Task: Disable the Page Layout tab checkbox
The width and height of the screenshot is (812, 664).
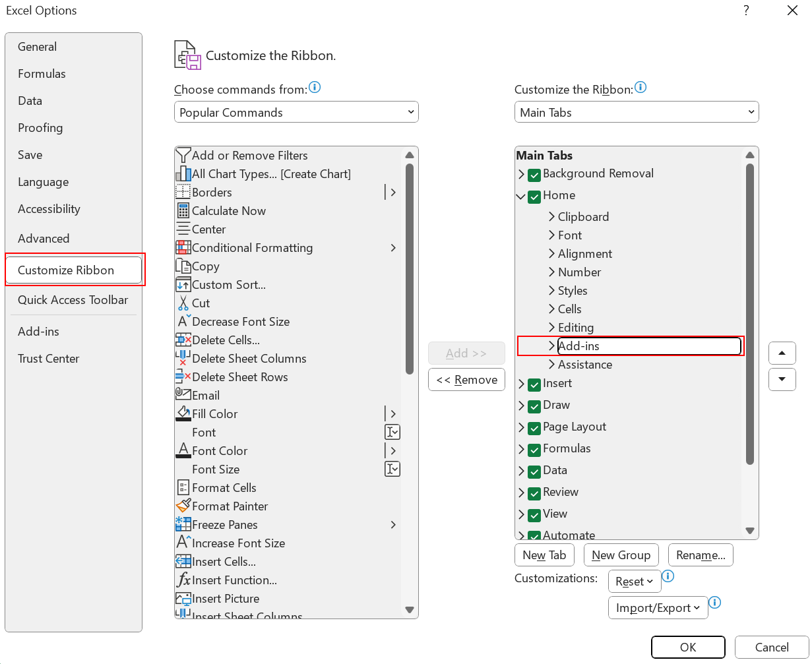Action: (534, 428)
